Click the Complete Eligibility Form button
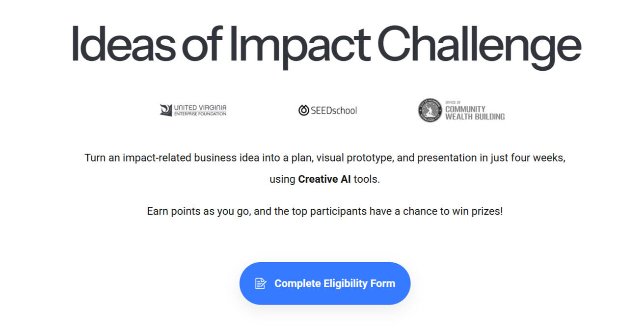 [x=324, y=283]
